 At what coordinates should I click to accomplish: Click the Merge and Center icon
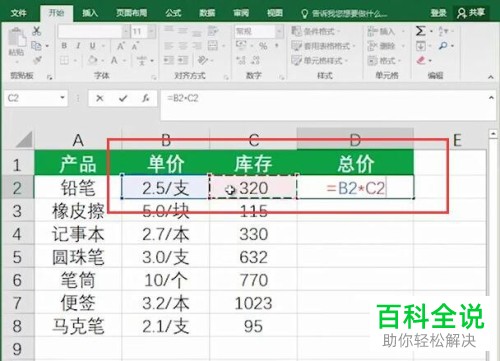(x=213, y=46)
